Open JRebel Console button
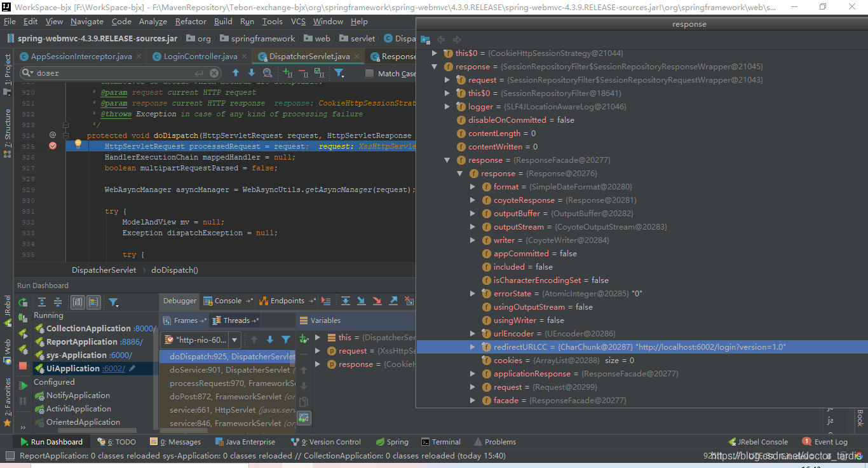This screenshot has width=868, height=468. [x=757, y=442]
